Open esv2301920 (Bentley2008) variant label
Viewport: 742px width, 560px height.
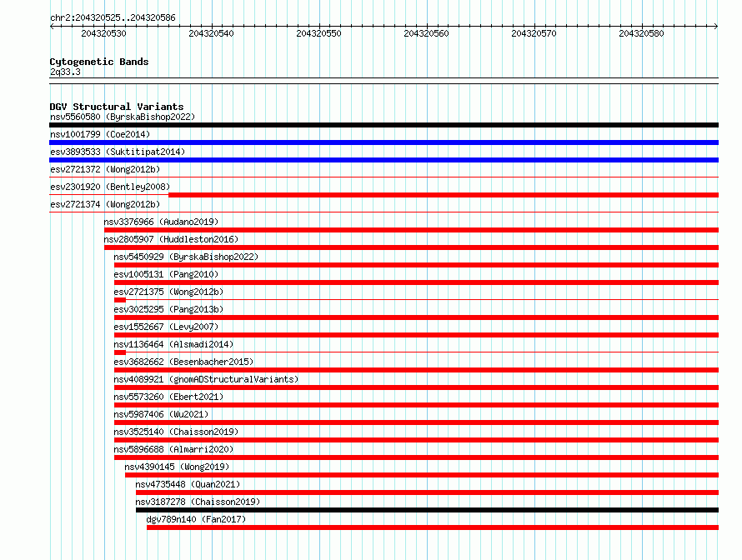coord(110,187)
